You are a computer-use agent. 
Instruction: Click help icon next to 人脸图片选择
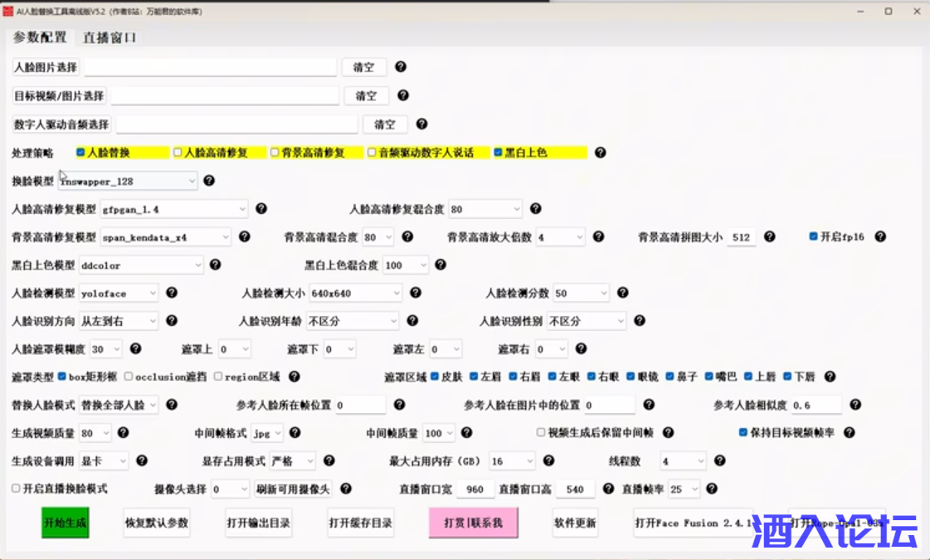tap(401, 67)
